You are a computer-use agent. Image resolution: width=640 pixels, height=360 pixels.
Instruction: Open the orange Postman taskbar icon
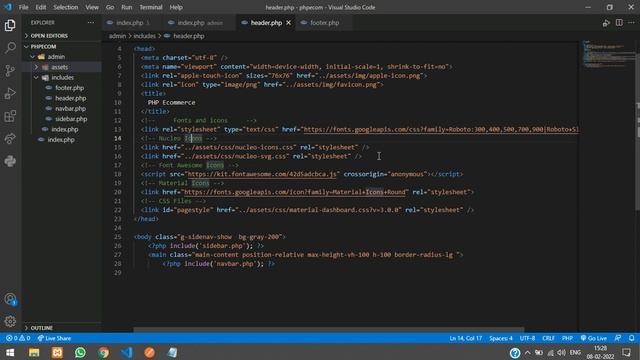click(x=150, y=352)
